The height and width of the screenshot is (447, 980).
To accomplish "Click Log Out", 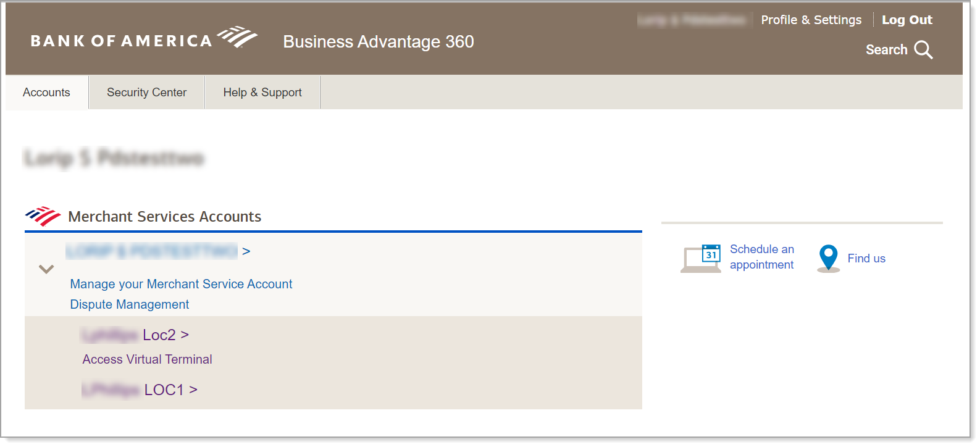I will click(907, 19).
